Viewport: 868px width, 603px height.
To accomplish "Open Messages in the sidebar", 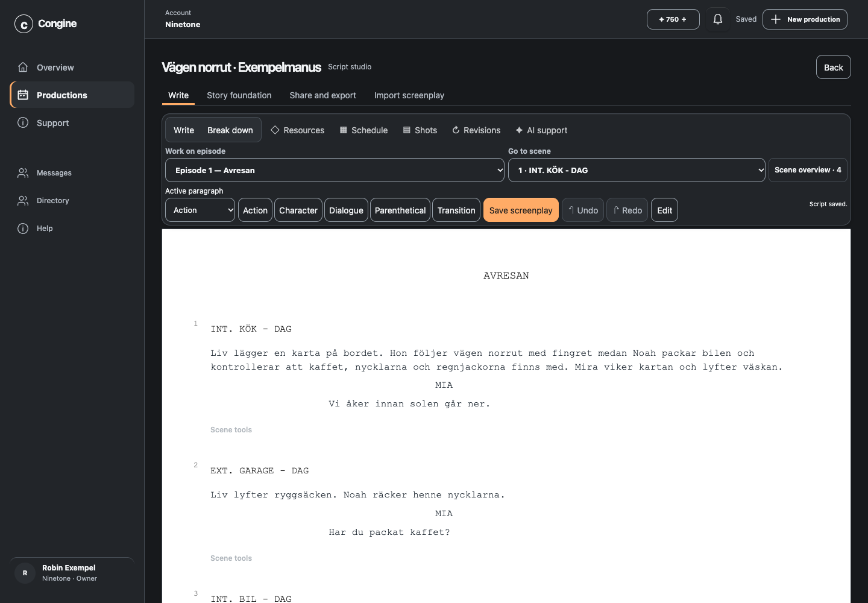I will point(72,173).
